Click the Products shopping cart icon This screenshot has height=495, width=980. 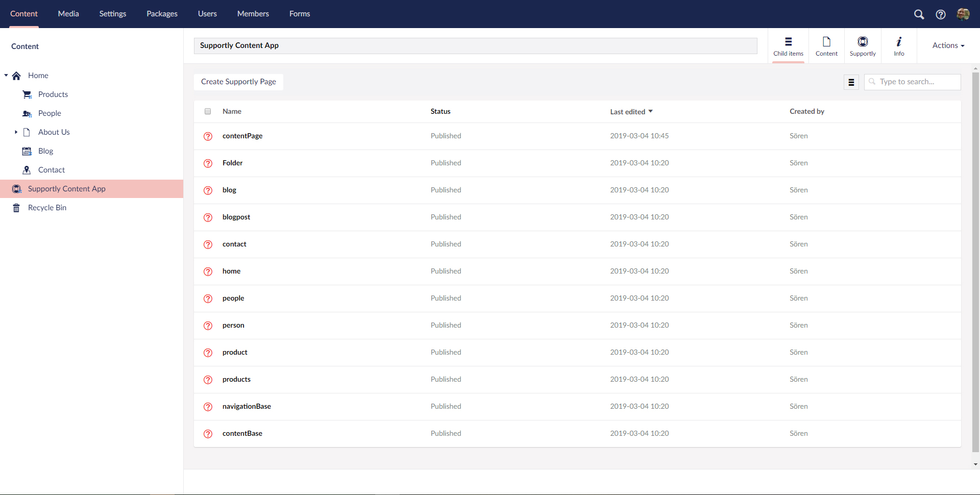click(x=27, y=94)
